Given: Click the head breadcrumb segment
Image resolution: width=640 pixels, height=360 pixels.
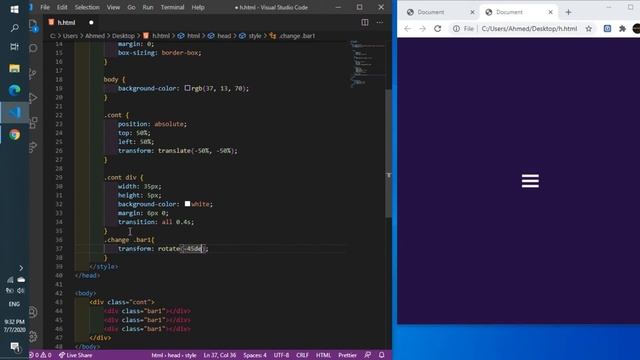Looking at the screenshot, I should click(220, 36).
